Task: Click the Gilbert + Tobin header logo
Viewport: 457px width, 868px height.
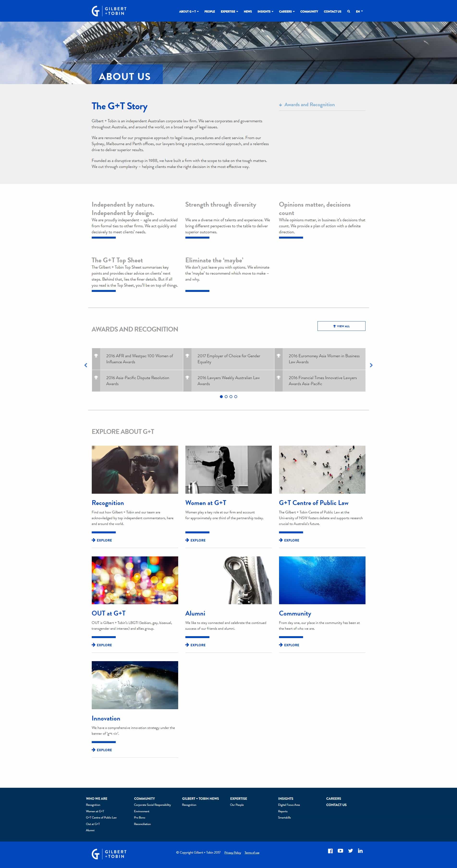Action: coord(109,11)
